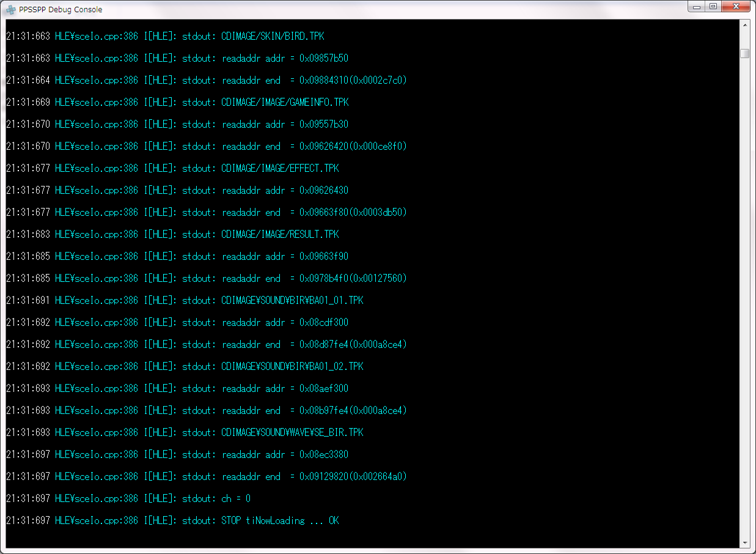Click the scrollbar down arrow

[x=744, y=542]
